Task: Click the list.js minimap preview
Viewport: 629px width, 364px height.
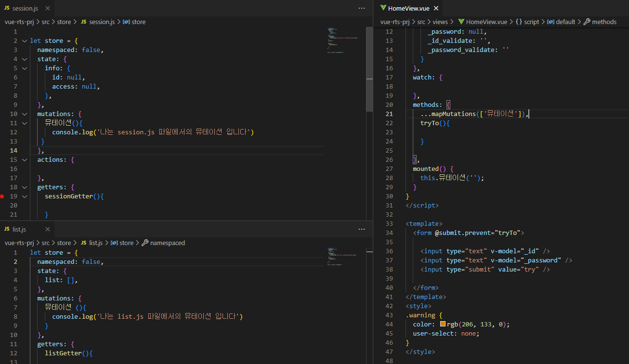Action: pos(342,257)
